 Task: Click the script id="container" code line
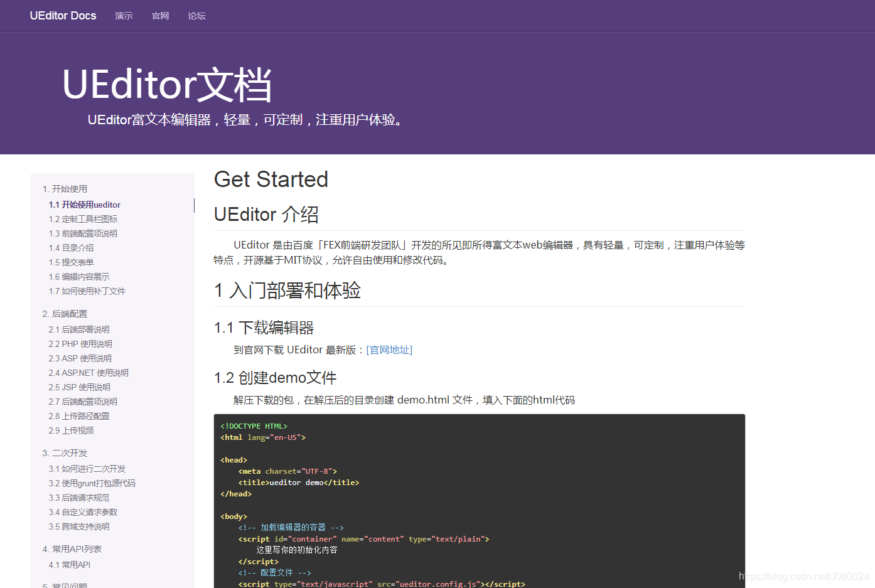363,539
